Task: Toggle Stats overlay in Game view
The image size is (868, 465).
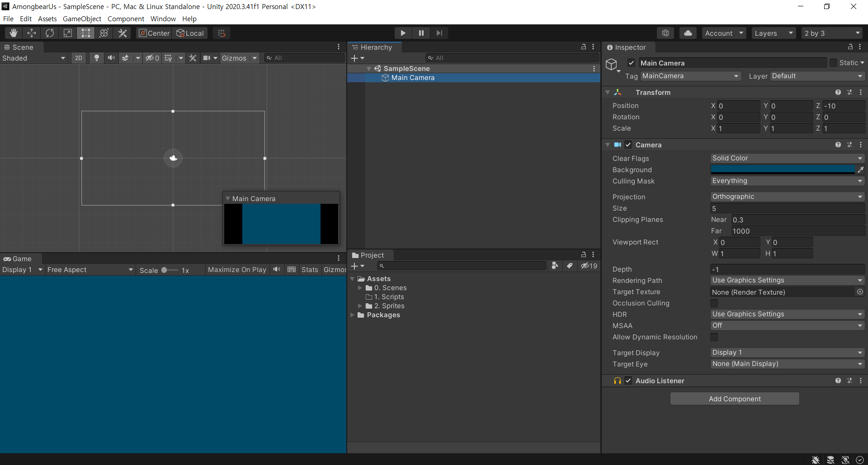Action: coord(310,270)
